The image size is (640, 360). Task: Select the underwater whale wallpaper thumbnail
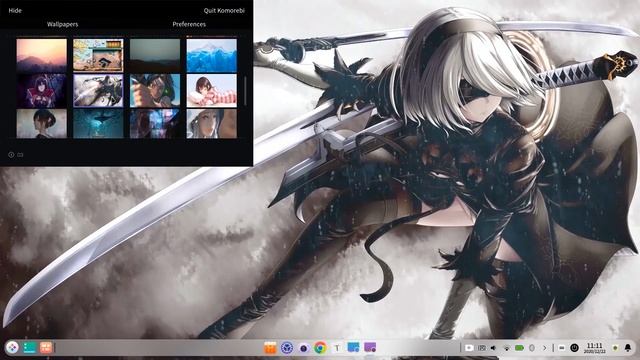tap(98, 124)
